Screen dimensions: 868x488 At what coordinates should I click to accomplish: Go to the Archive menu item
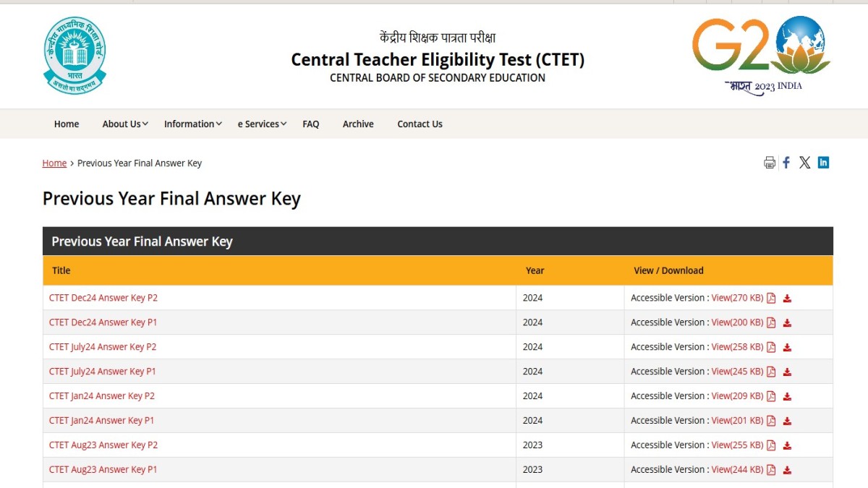[x=358, y=124]
